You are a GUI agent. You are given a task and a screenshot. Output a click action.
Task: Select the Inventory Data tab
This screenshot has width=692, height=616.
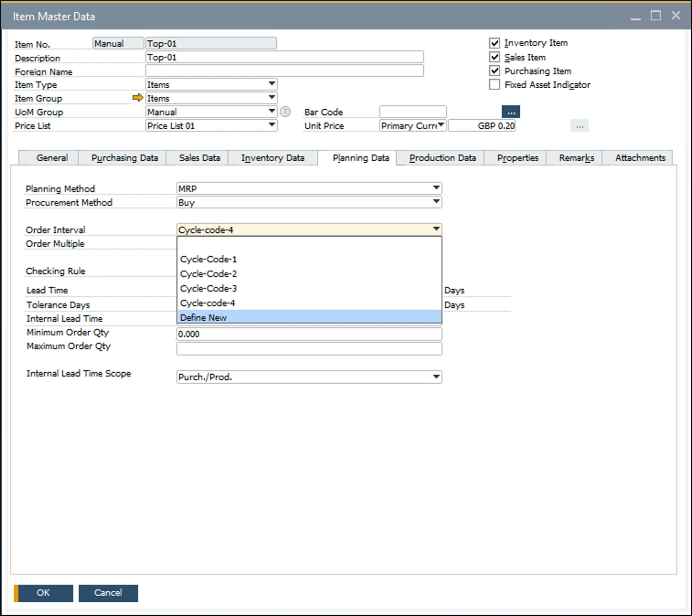coord(272,158)
